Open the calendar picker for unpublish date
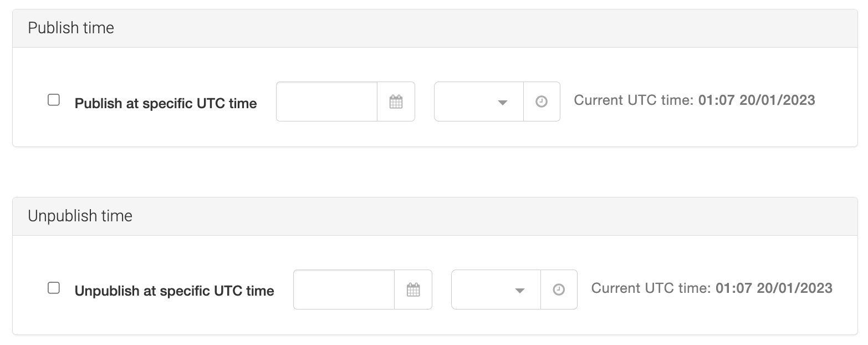The height and width of the screenshot is (345, 868). pyautogui.click(x=413, y=290)
